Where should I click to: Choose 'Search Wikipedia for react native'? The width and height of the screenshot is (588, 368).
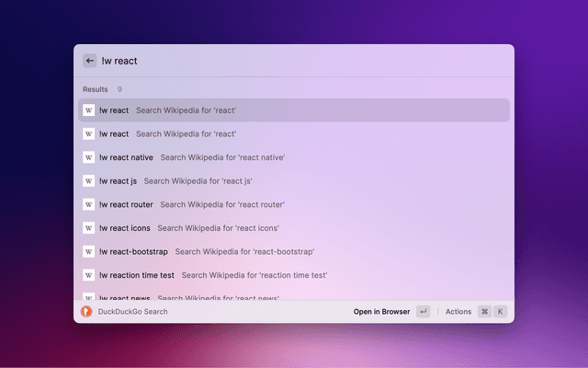pyautogui.click(x=222, y=157)
